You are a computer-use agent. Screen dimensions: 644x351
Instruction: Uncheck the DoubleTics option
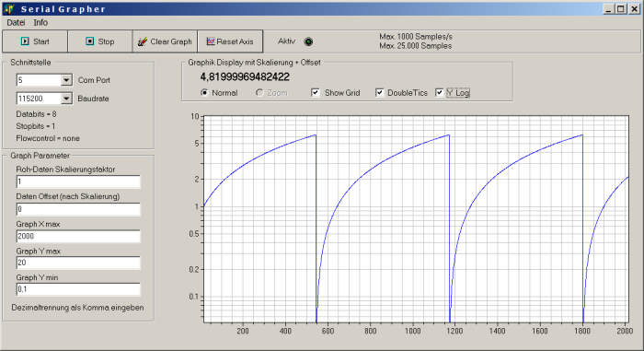tap(379, 92)
